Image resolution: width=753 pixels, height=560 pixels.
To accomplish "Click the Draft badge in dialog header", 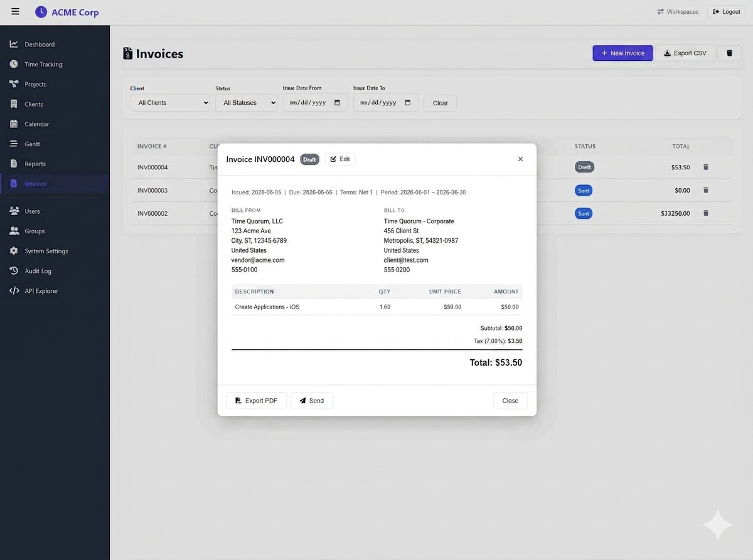I will [x=309, y=159].
